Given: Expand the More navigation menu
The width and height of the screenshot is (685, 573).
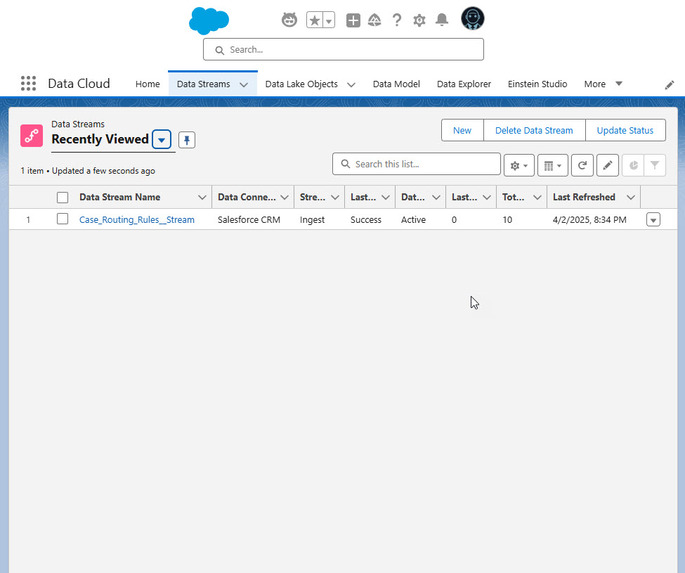Looking at the screenshot, I should click(x=603, y=84).
